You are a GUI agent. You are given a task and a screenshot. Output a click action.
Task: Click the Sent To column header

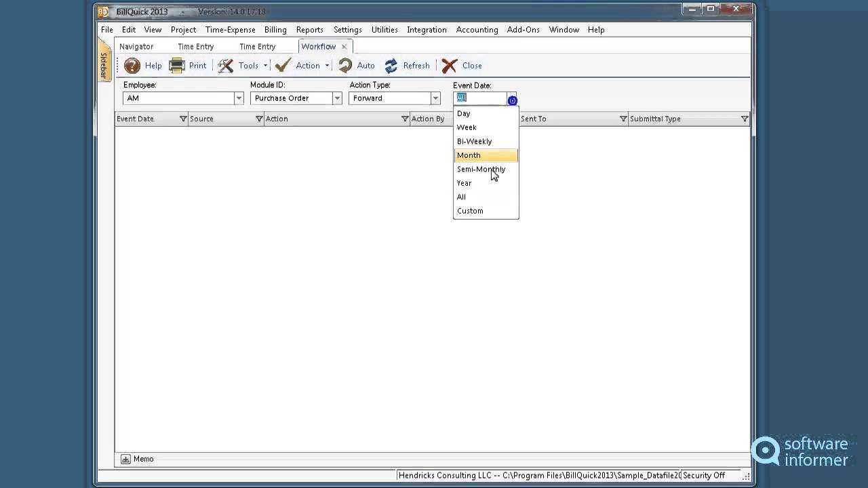tap(574, 119)
